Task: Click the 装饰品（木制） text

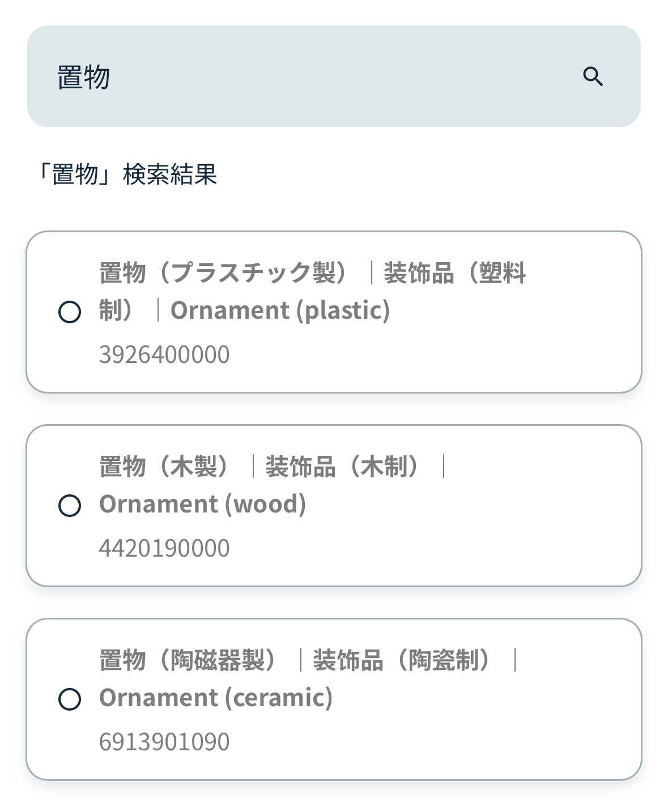Action: pos(343,467)
